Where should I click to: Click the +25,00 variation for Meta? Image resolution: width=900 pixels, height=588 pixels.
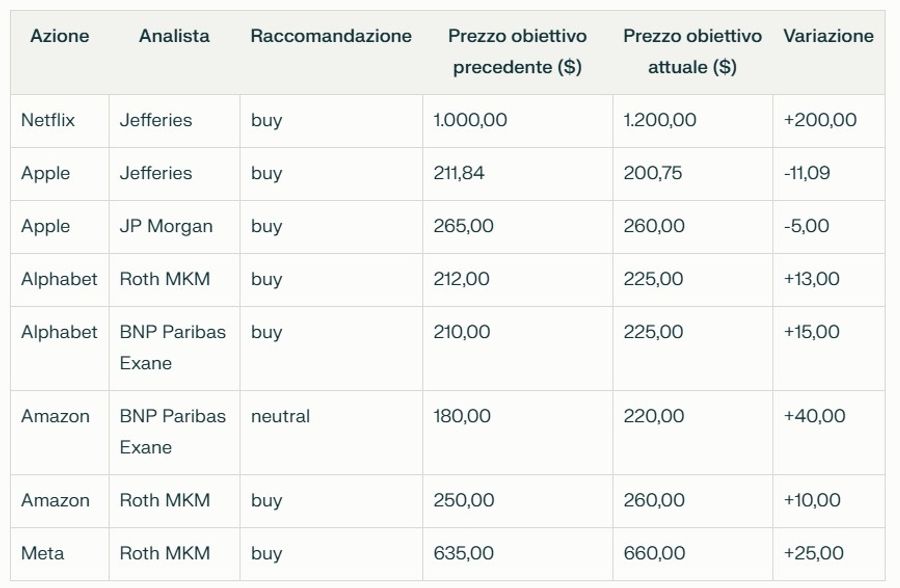(813, 553)
